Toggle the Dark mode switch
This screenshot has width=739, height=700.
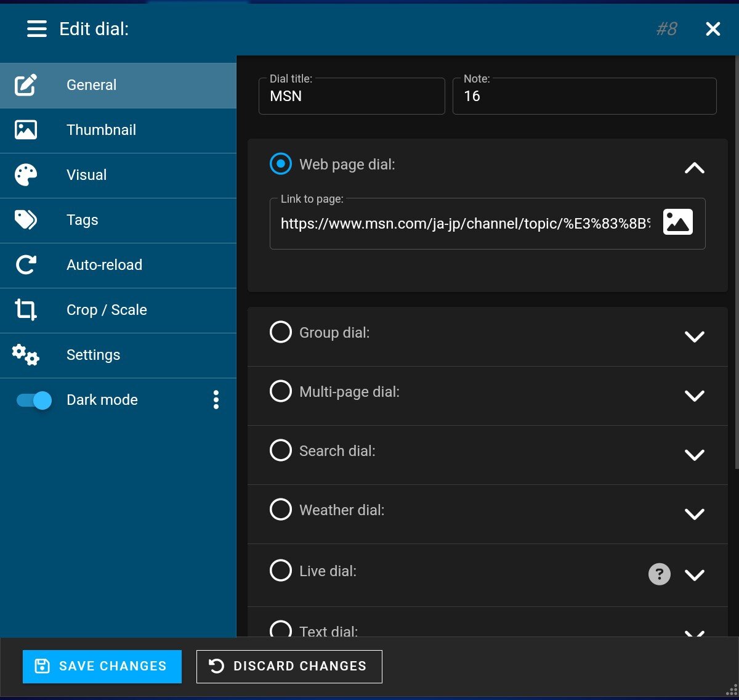coord(34,401)
